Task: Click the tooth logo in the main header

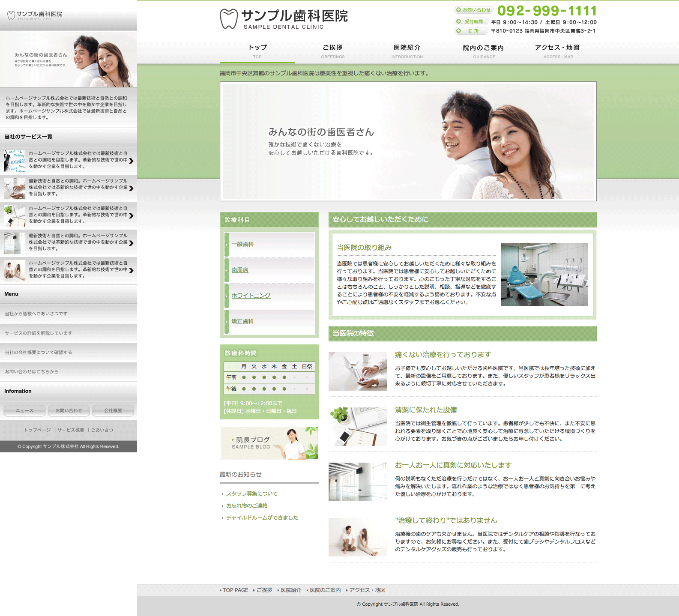Action: coord(228,19)
